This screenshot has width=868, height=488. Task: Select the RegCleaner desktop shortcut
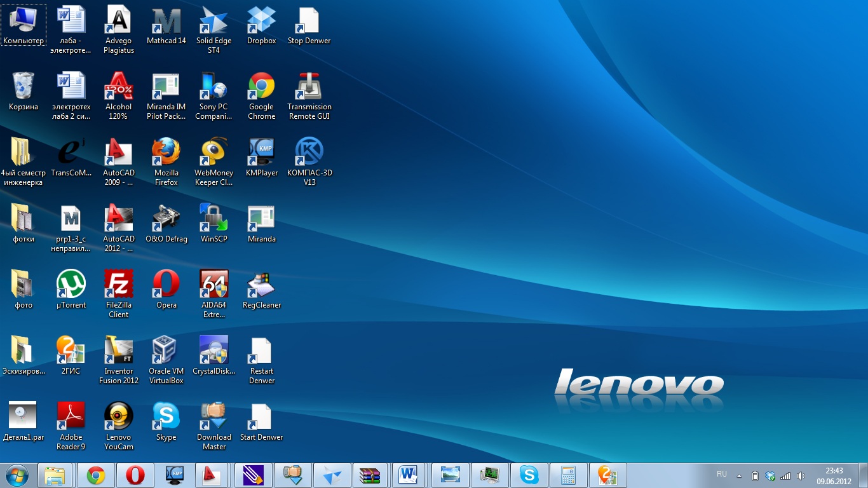[262, 290]
